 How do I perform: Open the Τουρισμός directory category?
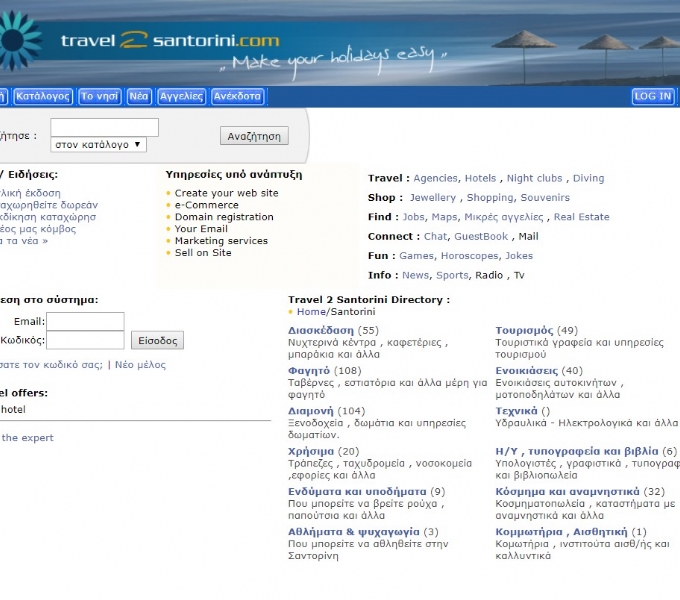(x=524, y=330)
